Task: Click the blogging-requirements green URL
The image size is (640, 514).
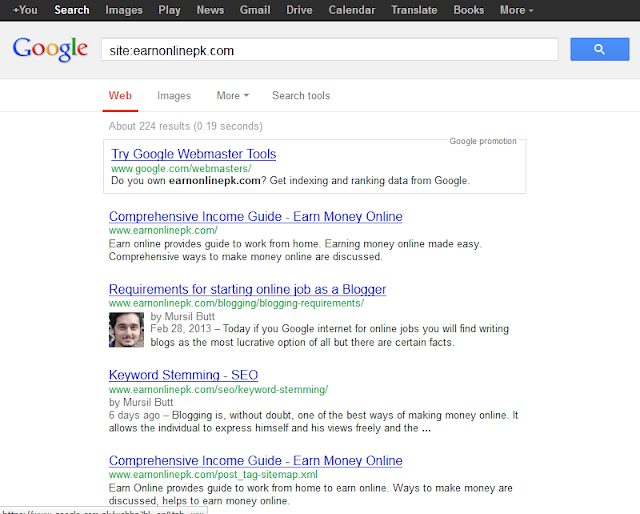Action: point(236,303)
